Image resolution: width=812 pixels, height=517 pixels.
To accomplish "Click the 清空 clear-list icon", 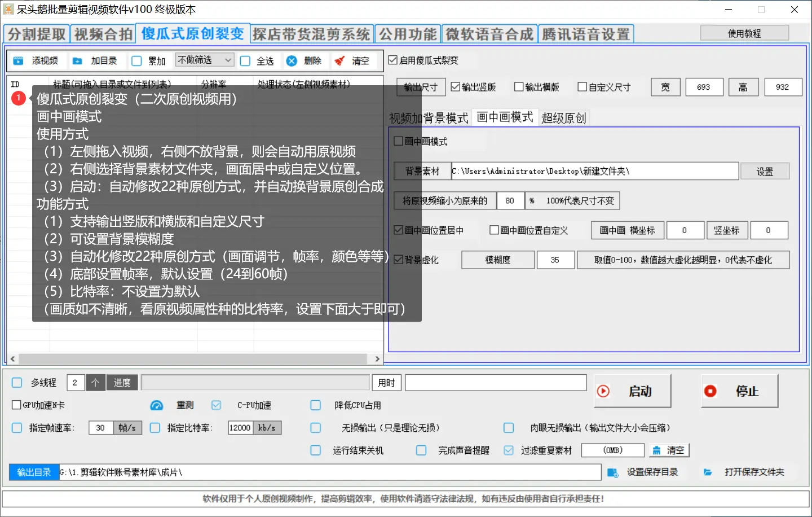I will pyautogui.click(x=341, y=60).
